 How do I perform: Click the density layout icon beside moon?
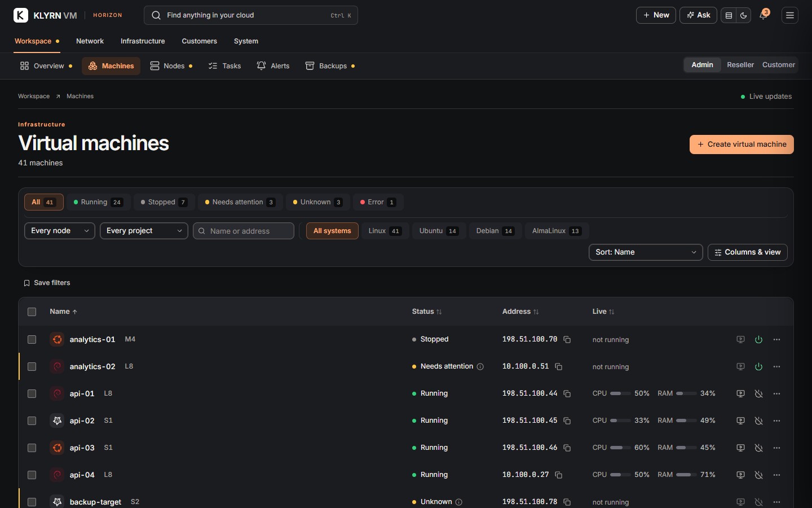point(729,15)
